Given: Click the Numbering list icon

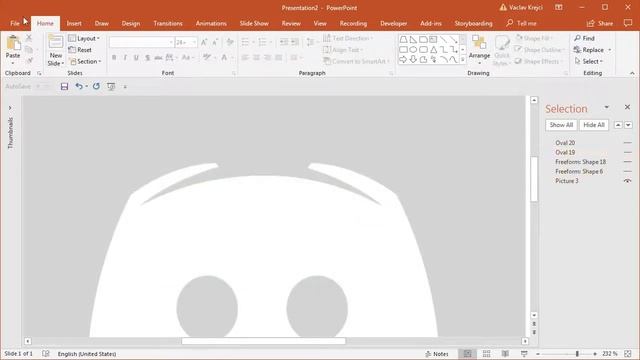Looking at the screenshot, I should tap(262, 42).
